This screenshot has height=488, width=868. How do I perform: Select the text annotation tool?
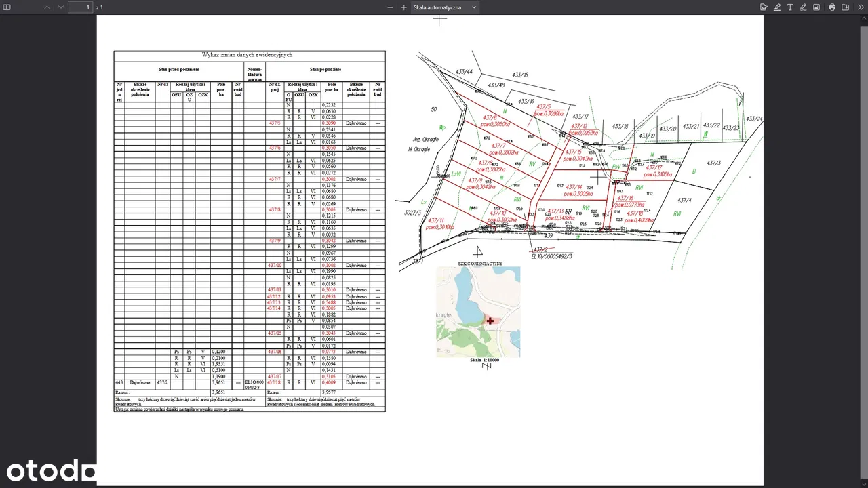(790, 7)
